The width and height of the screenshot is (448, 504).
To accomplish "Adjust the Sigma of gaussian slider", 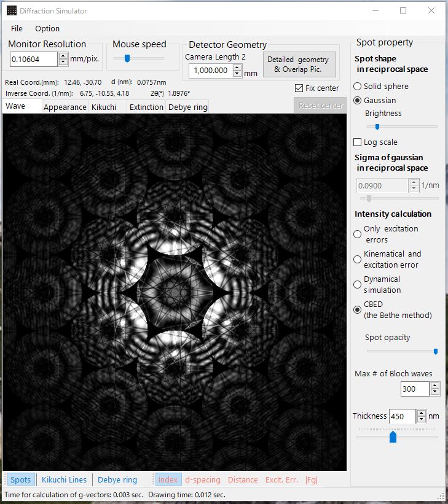I will pos(369,198).
